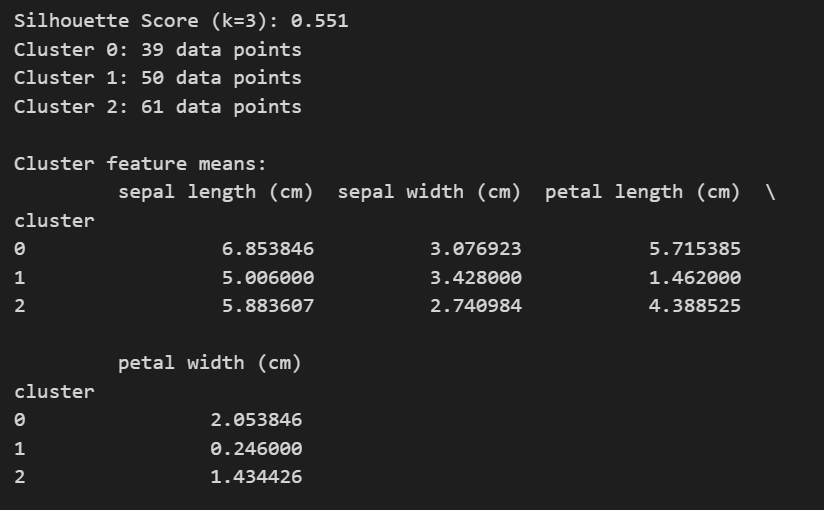Click the petal length mean 5.715385
Viewport: 824px width, 510px height.
[x=694, y=249]
